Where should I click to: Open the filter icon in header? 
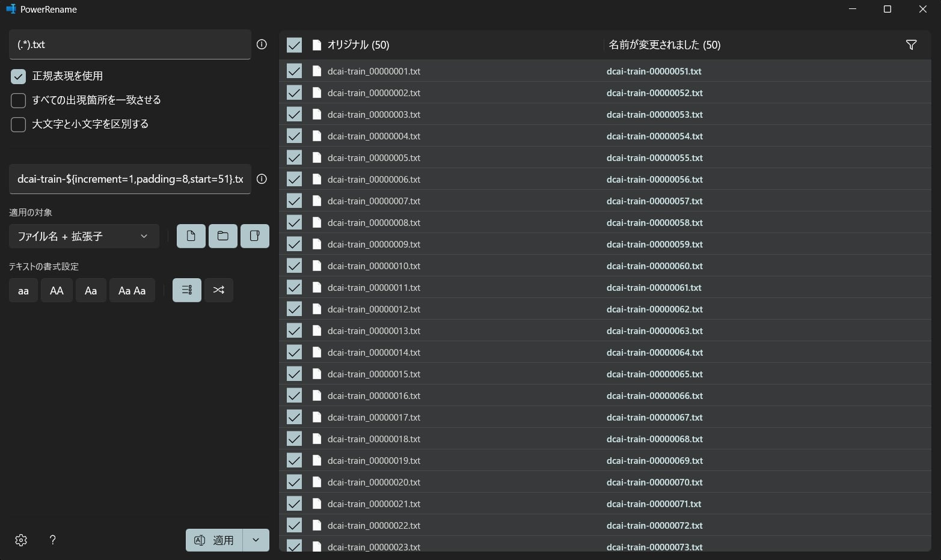[x=911, y=45]
